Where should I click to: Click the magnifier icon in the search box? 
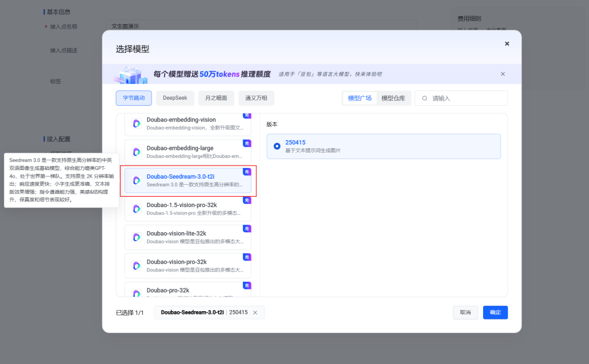point(426,98)
